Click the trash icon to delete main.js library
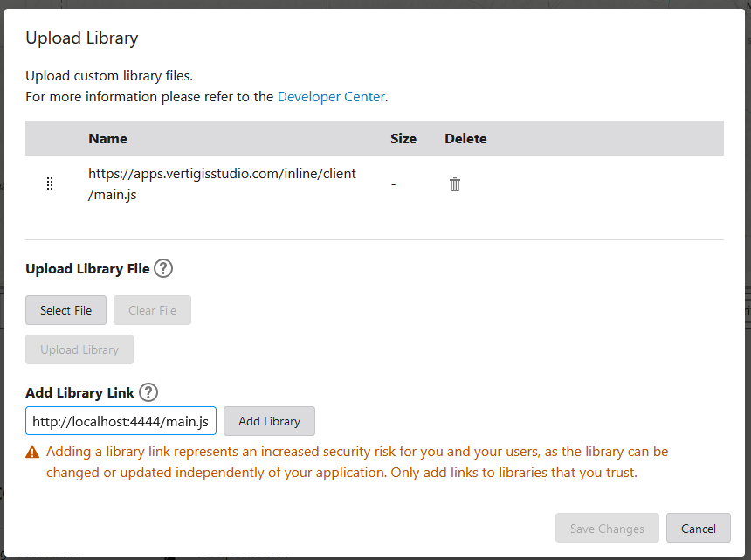This screenshot has height=560, width=751. (x=455, y=184)
